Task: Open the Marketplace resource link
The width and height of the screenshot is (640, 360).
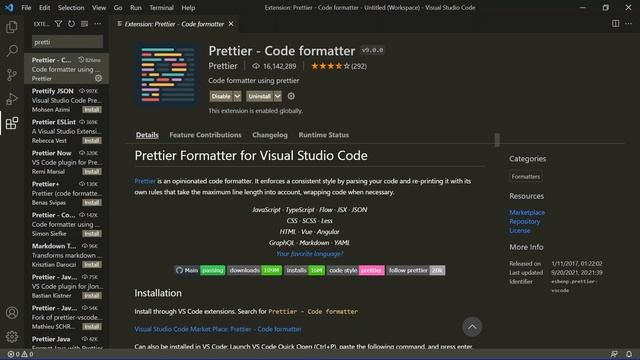Action: [527, 212]
